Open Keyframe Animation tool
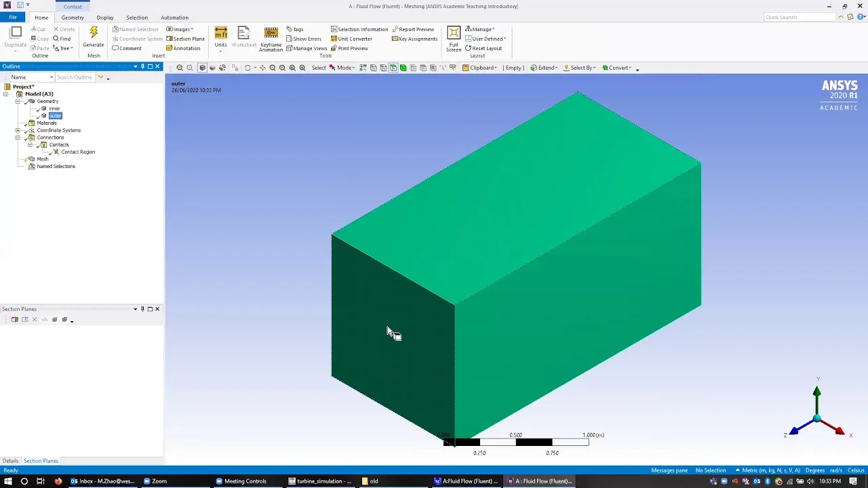Viewport: 868px width, 488px height. click(271, 39)
